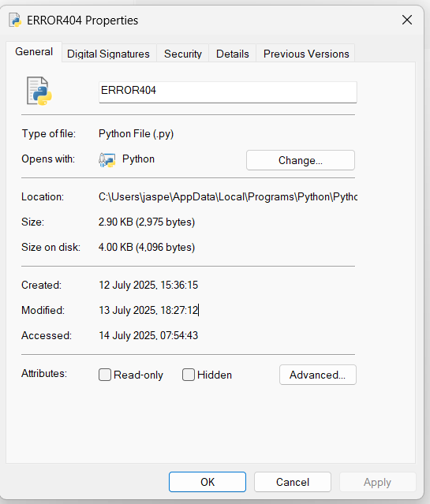The height and width of the screenshot is (504, 430).
Task: Click the ERROR404 file name field
Action: 228,92
